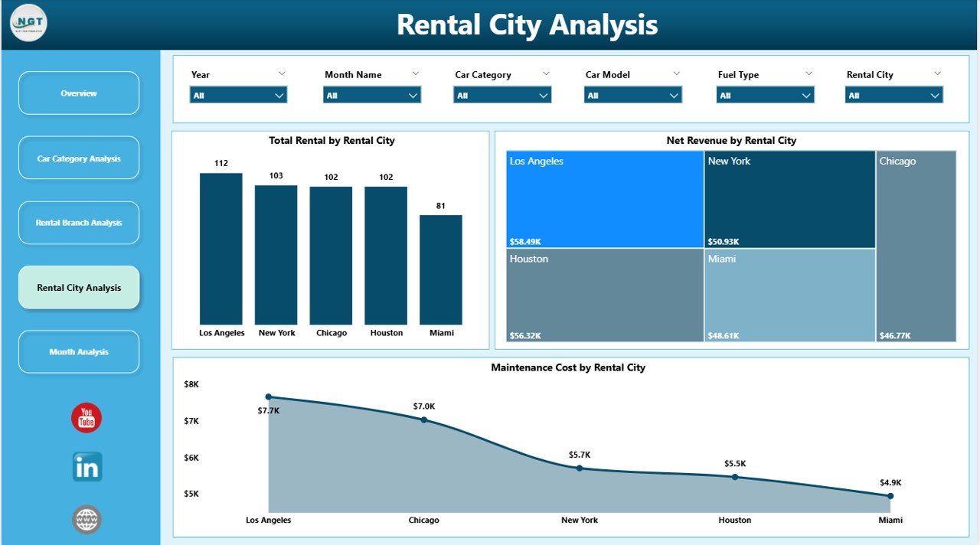Screen dimensions: 980x545
Task: Click the Rental City Analysis title banner
Action: point(527,24)
